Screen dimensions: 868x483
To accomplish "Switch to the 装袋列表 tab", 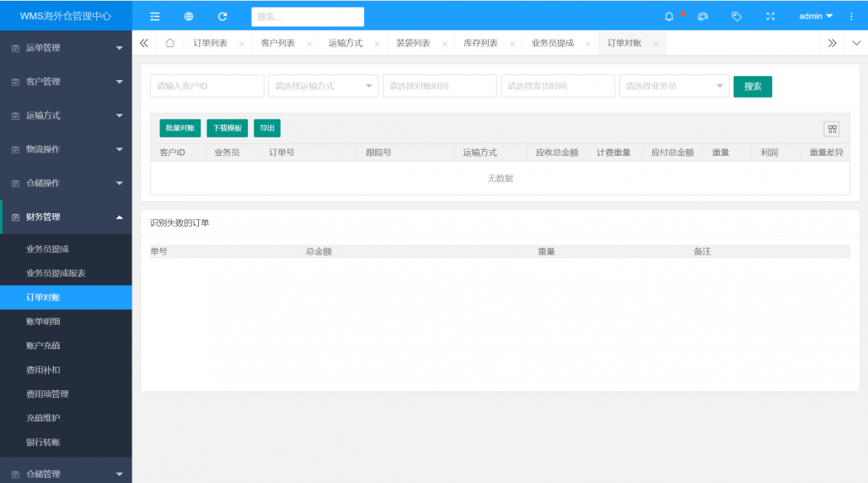I will tap(413, 43).
